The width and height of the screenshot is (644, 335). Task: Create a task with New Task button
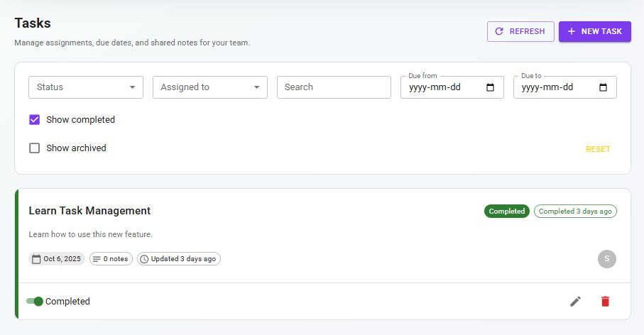pos(594,31)
